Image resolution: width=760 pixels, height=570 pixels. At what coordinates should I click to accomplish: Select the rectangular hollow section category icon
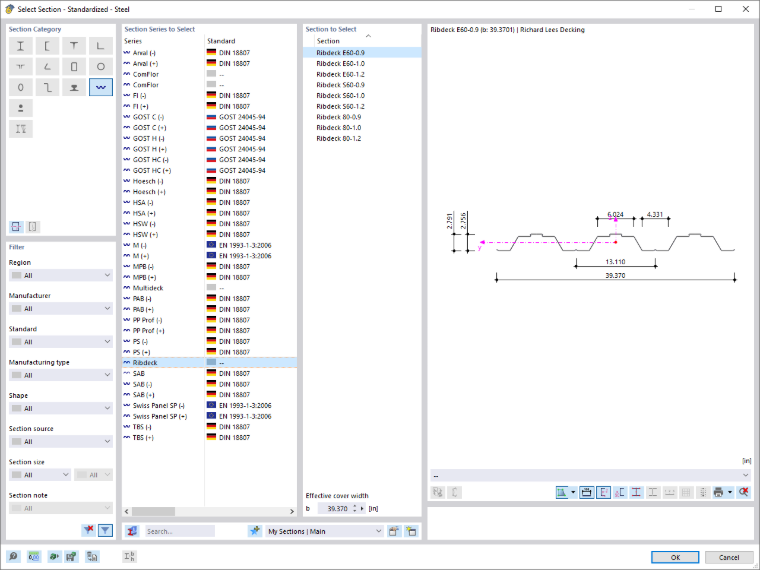point(74,67)
